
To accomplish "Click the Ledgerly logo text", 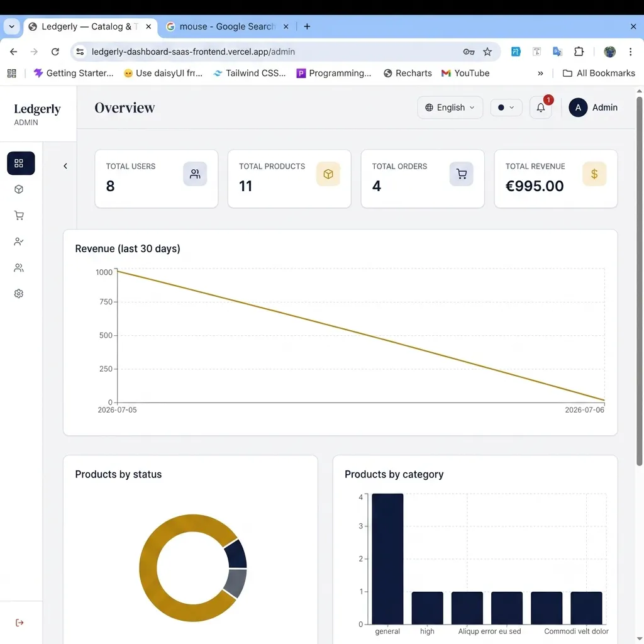I will coord(37,109).
